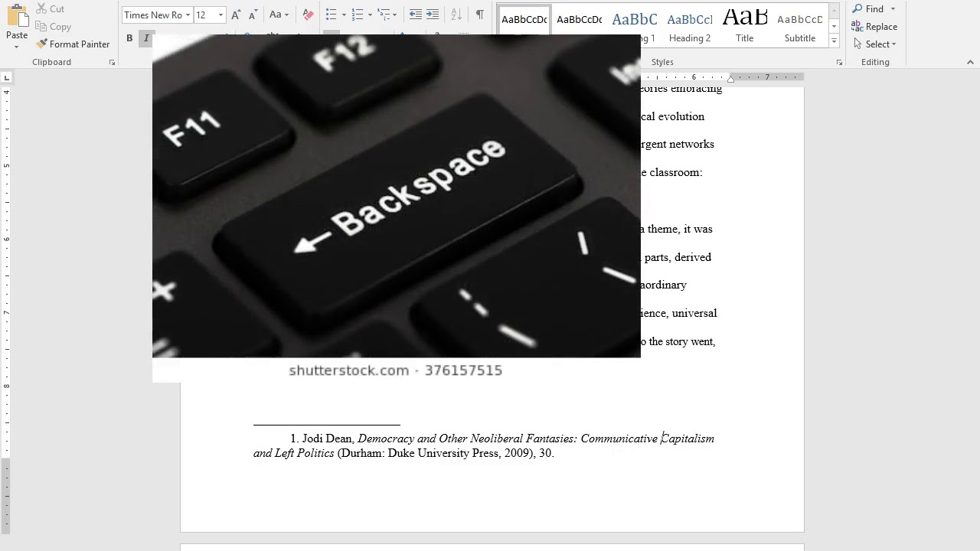Click the Paste clipboard icon

pyautogui.click(x=16, y=15)
